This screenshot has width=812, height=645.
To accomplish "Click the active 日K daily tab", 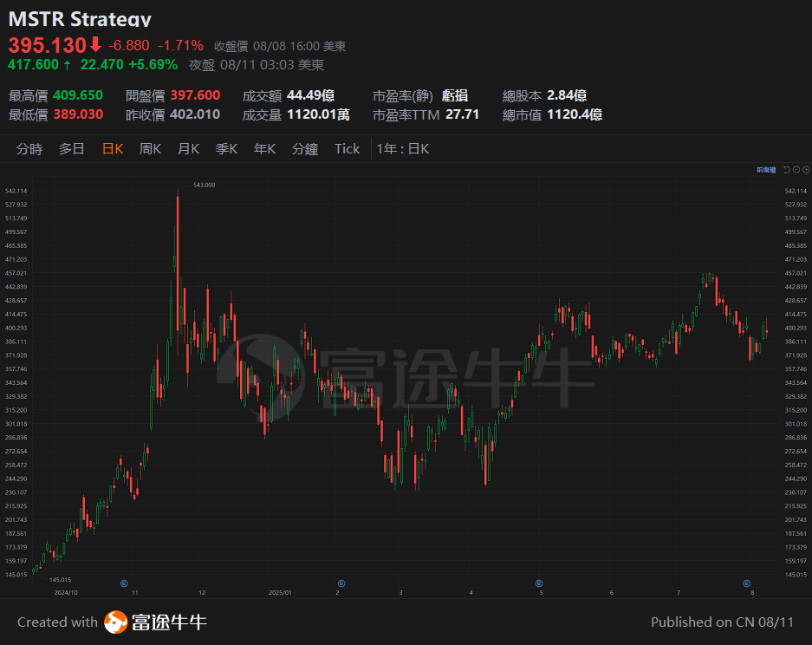I will pyautogui.click(x=112, y=148).
